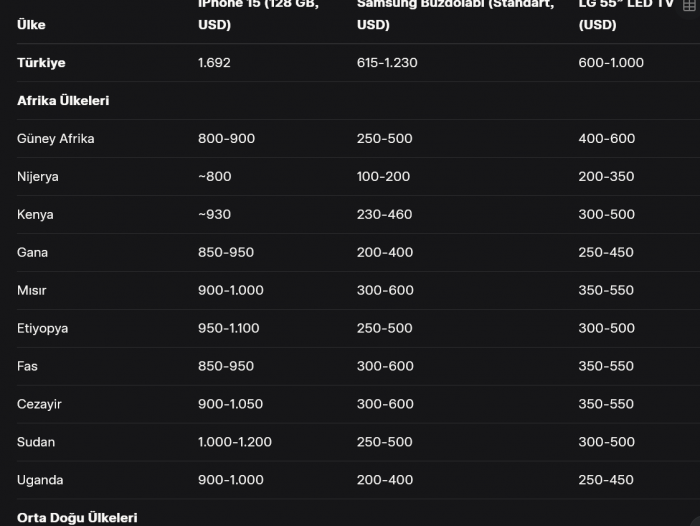Click Kenya's iPhone price ~930
Image resolution: width=700 pixels, height=526 pixels.
215,214
